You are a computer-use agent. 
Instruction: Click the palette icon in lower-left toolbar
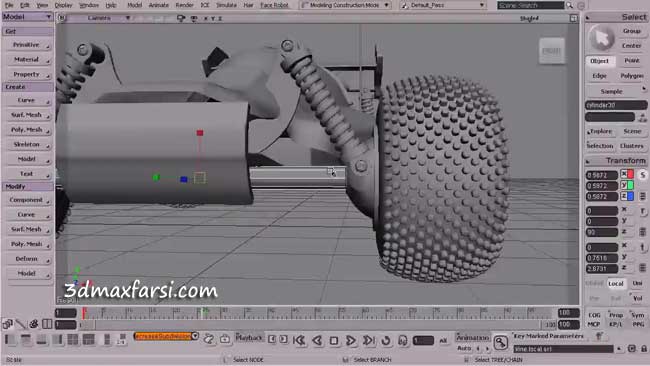(x=34, y=324)
